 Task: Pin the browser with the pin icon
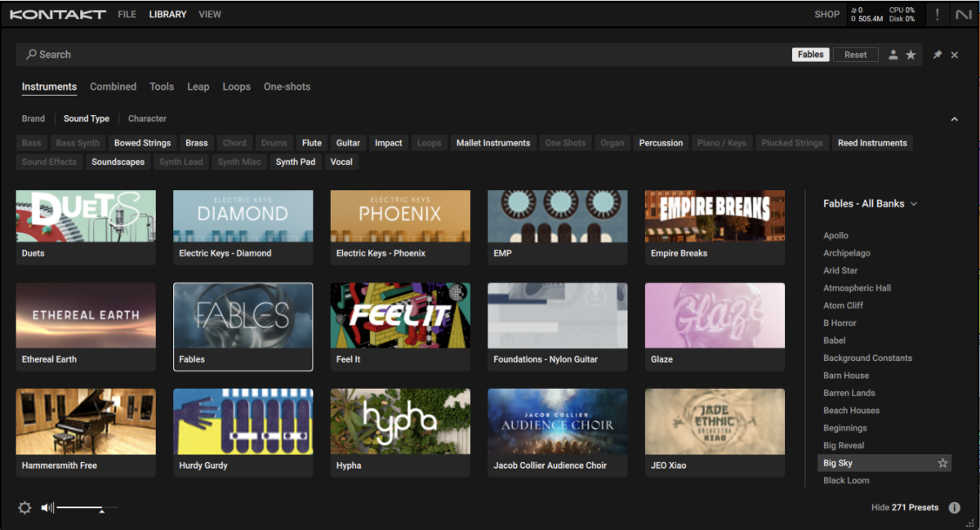point(938,55)
